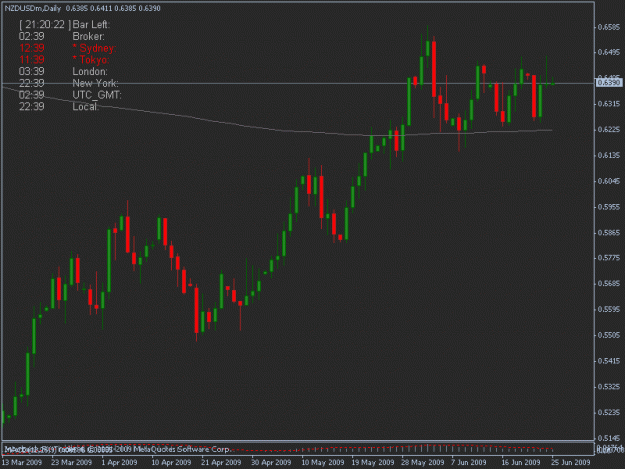Click the 10 Apr 2009 date label
Image resolution: width=625 pixels, height=469 pixels.
coord(171,462)
